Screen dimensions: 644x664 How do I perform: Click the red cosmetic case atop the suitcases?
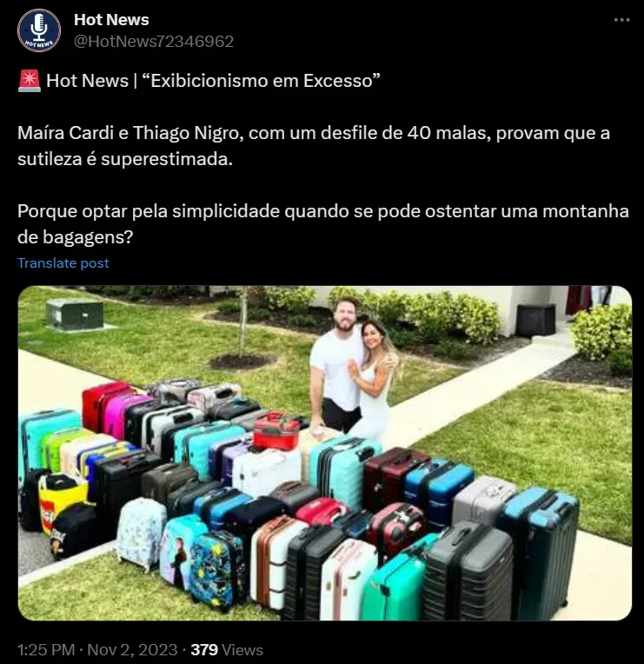(x=276, y=431)
